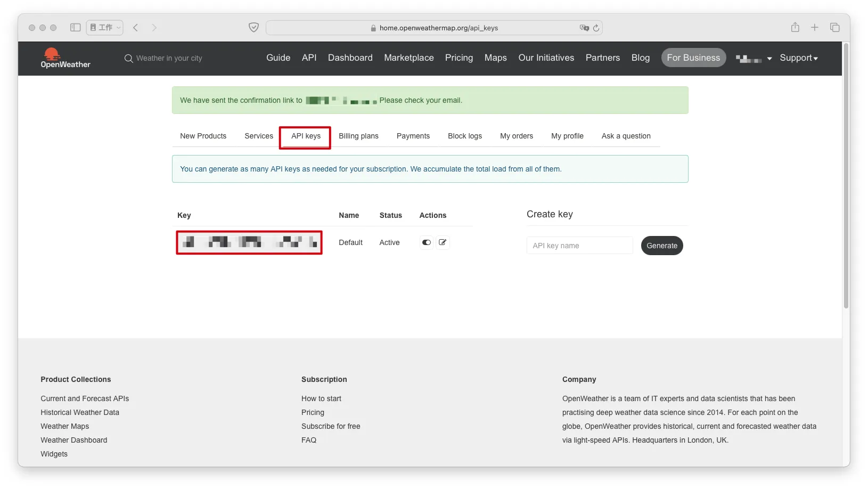Click the For Business button

click(693, 58)
